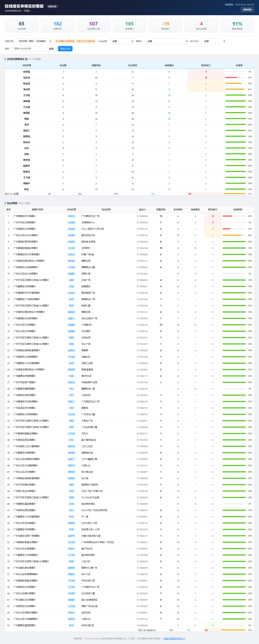The height and width of the screenshot is (644, 259).
Task: Click station name 石井国际
Action: [86, 331]
